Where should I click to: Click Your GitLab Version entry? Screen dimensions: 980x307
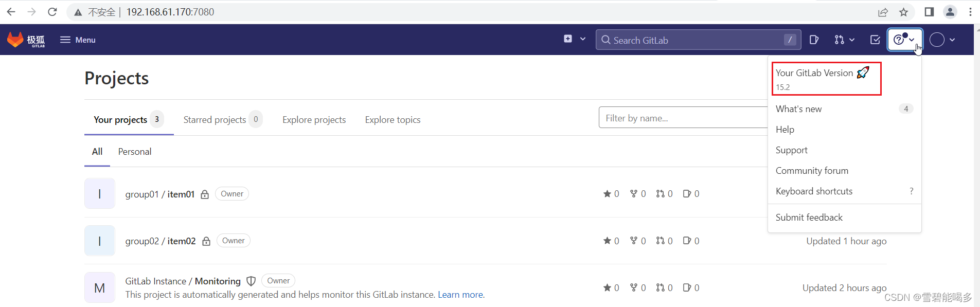tap(826, 79)
